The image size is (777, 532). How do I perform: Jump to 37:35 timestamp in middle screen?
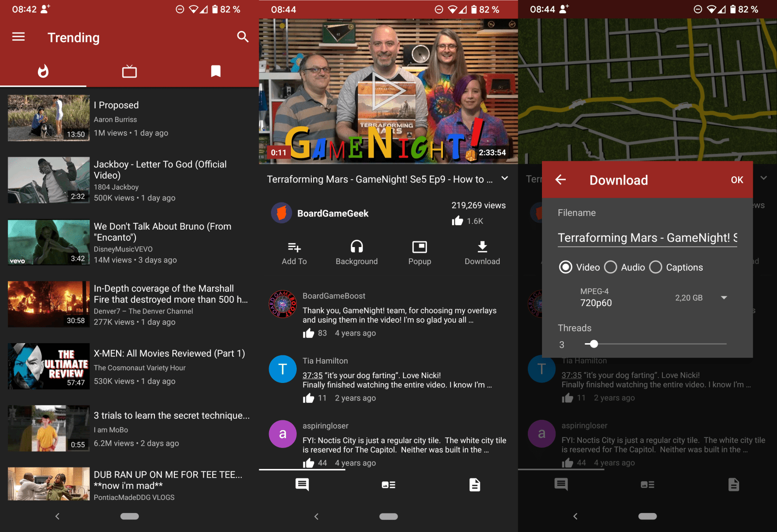pos(313,375)
